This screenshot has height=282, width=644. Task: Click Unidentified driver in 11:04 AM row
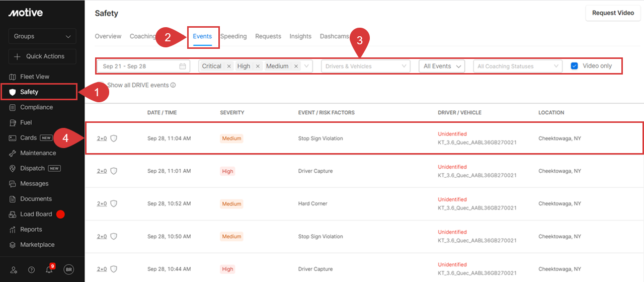click(x=452, y=134)
